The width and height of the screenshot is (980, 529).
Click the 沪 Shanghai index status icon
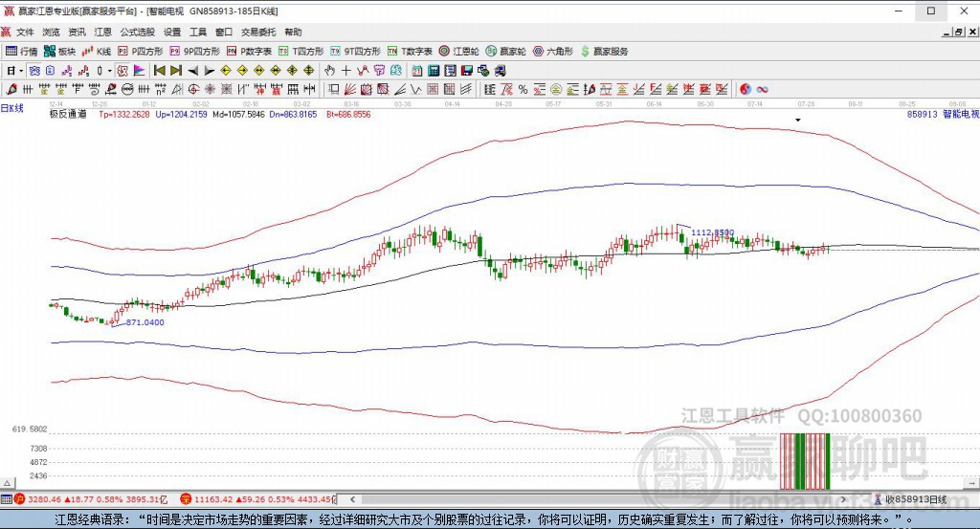click(x=19, y=499)
